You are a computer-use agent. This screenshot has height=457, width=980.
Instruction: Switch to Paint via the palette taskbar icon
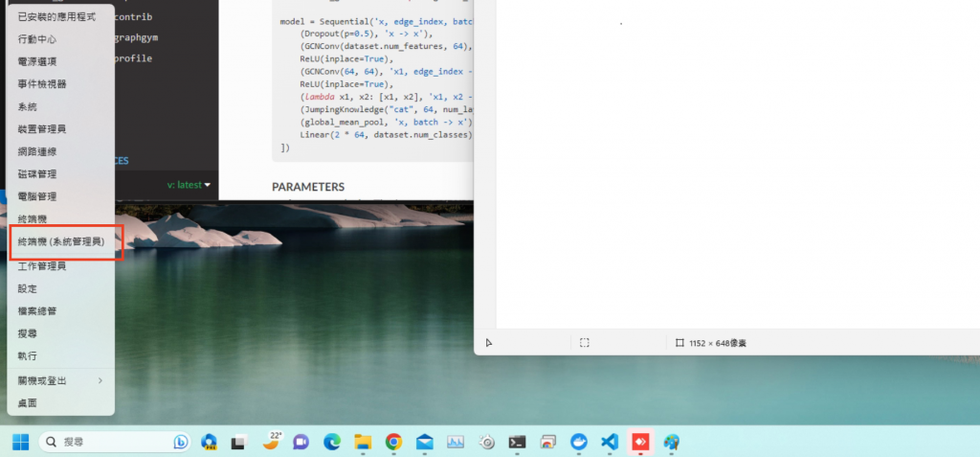pos(671,443)
